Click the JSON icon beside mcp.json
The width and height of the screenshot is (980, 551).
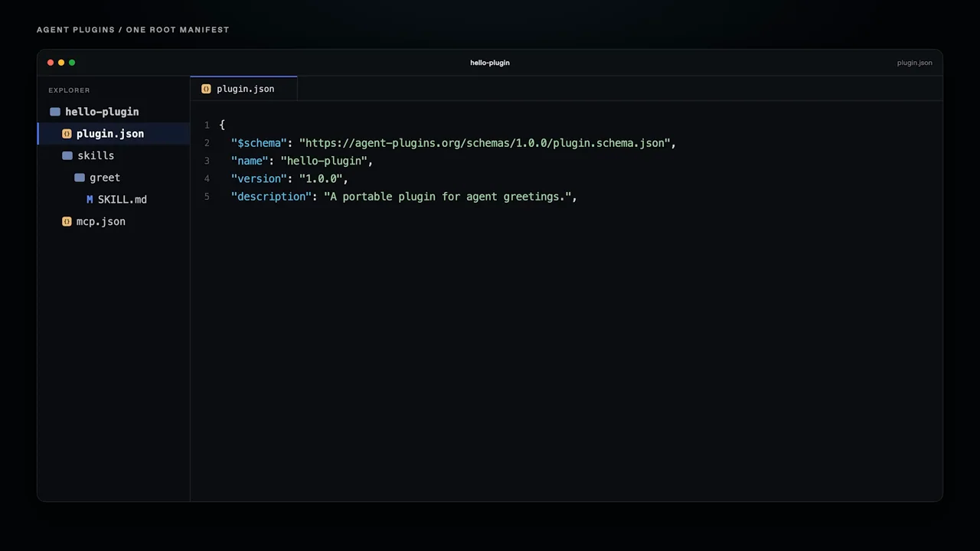point(67,221)
